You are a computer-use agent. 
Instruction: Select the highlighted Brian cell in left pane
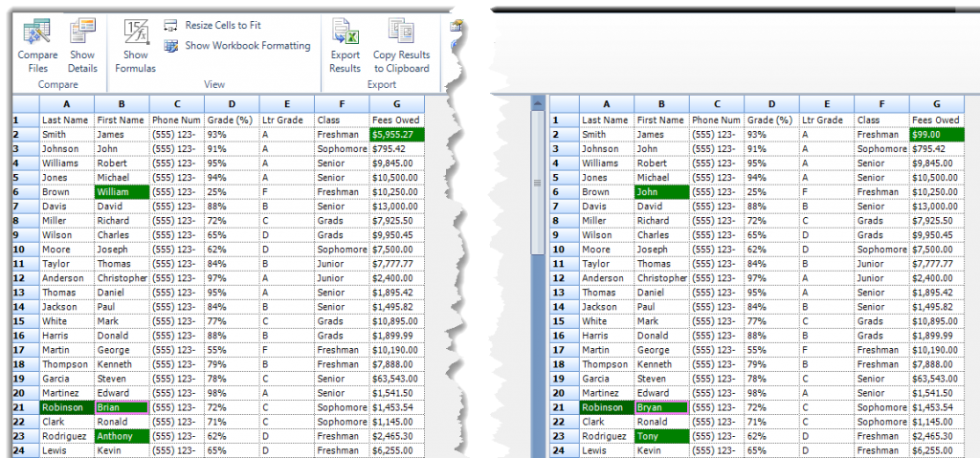click(x=122, y=407)
